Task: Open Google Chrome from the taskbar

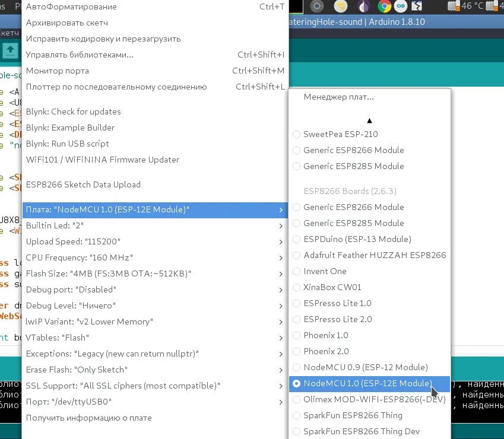Action: coord(384,7)
